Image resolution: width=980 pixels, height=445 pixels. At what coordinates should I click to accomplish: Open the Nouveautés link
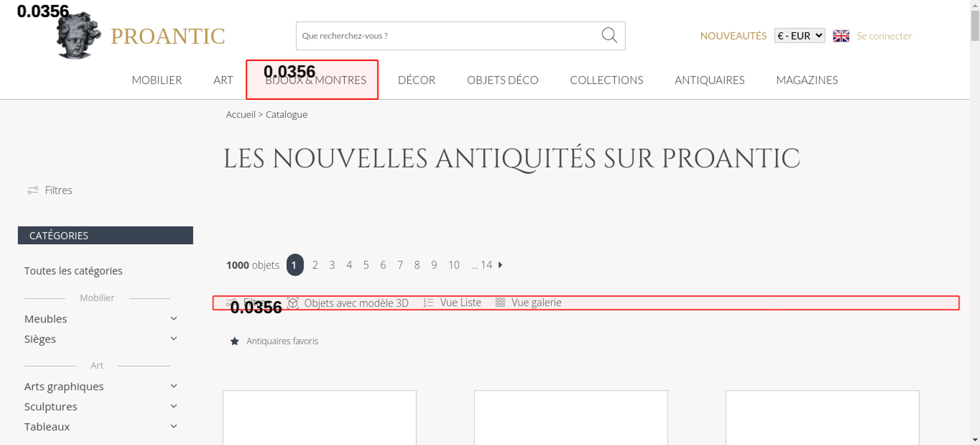tap(733, 36)
